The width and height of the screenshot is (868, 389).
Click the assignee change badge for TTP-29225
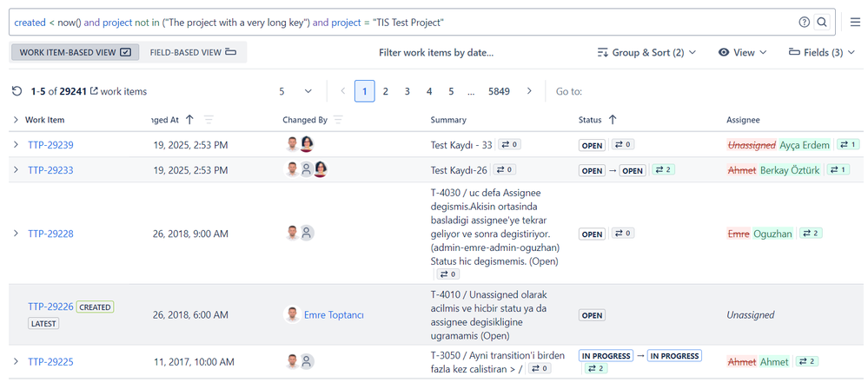tap(807, 361)
